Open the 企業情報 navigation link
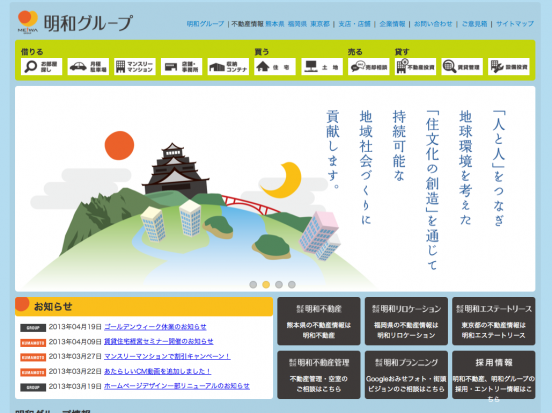Viewport: 552px width, 413px height. coord(392,24)
